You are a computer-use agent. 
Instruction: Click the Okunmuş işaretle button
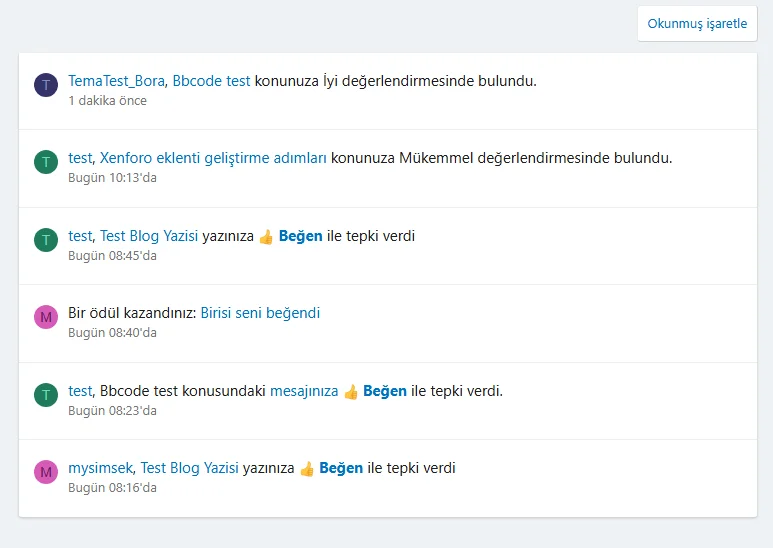point(697,24)
